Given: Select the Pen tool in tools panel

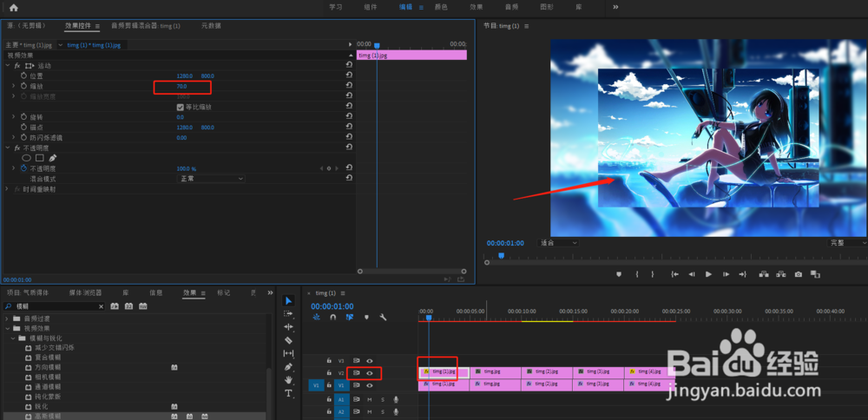Looking at the screenshot, I should pos(288,367).
